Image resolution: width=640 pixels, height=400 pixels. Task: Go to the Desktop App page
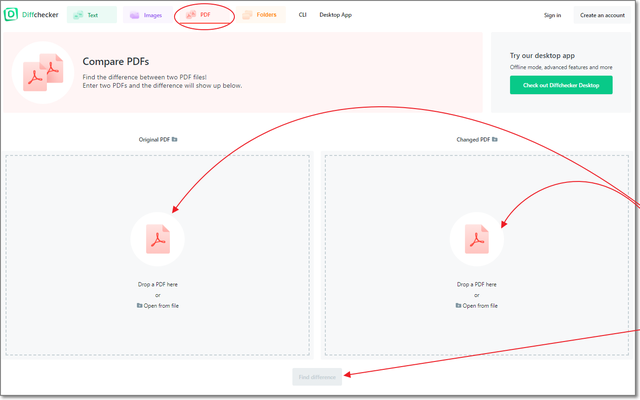click(335, 15)
